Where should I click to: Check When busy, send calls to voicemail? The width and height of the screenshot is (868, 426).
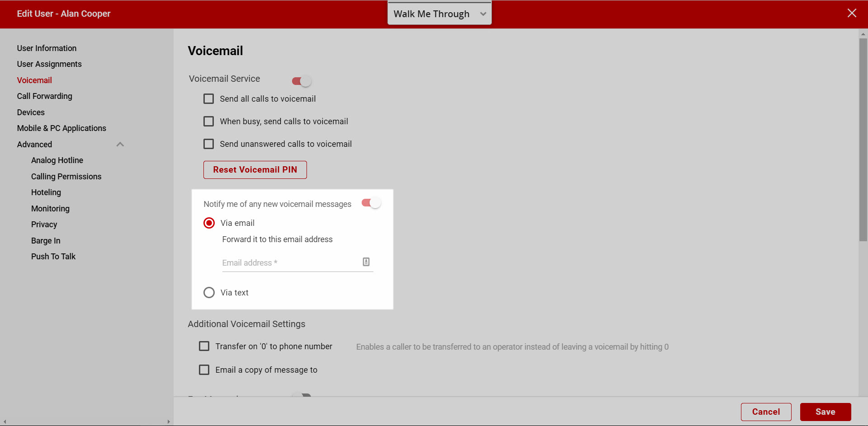click(x=208, y=122)
